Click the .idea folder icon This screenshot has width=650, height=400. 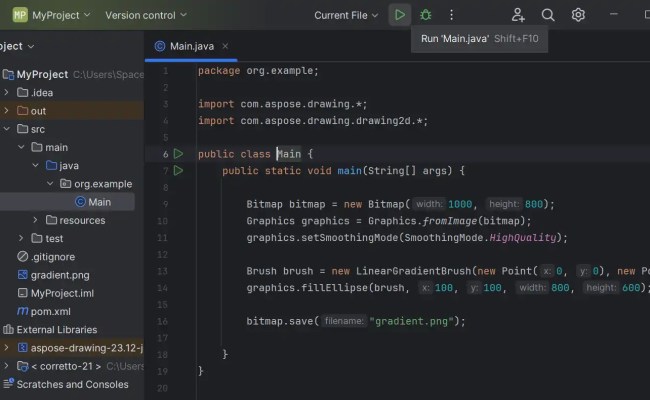[x=22, y=92]
